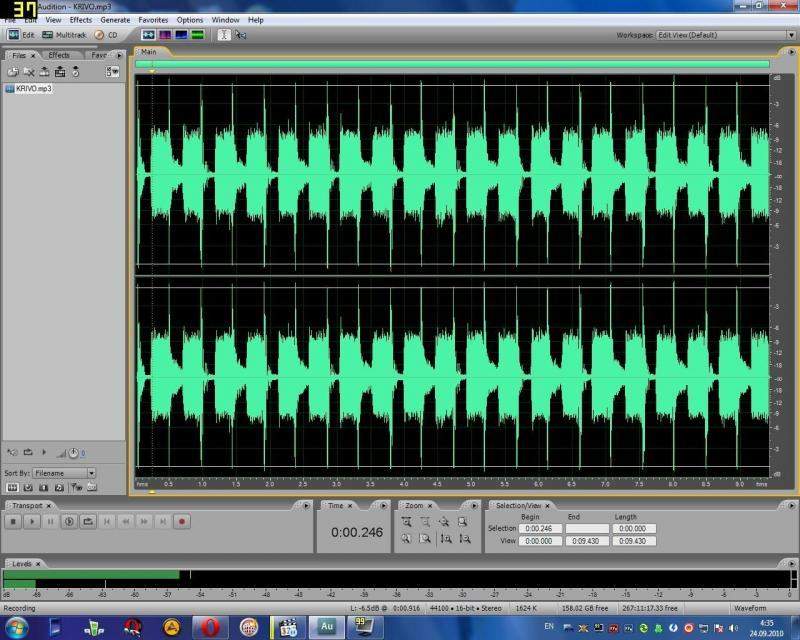Open Opera browser from the taskbar

(x=210, y=627)
